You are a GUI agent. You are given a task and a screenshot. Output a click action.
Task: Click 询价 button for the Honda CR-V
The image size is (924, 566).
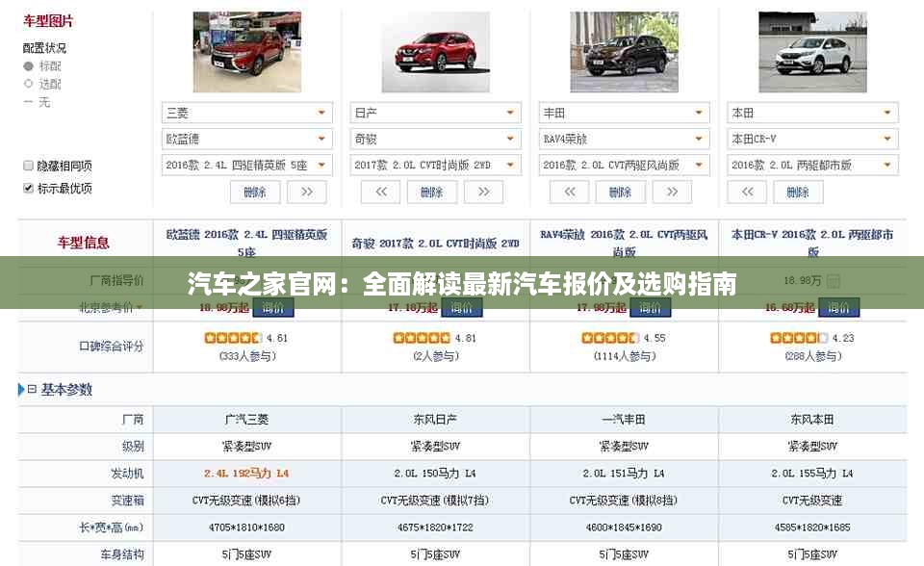coord(838,308)
